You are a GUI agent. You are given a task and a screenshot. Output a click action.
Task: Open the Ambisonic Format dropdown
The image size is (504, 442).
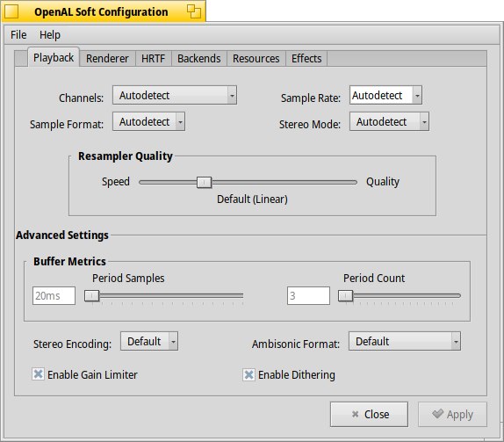click(405, 341)
